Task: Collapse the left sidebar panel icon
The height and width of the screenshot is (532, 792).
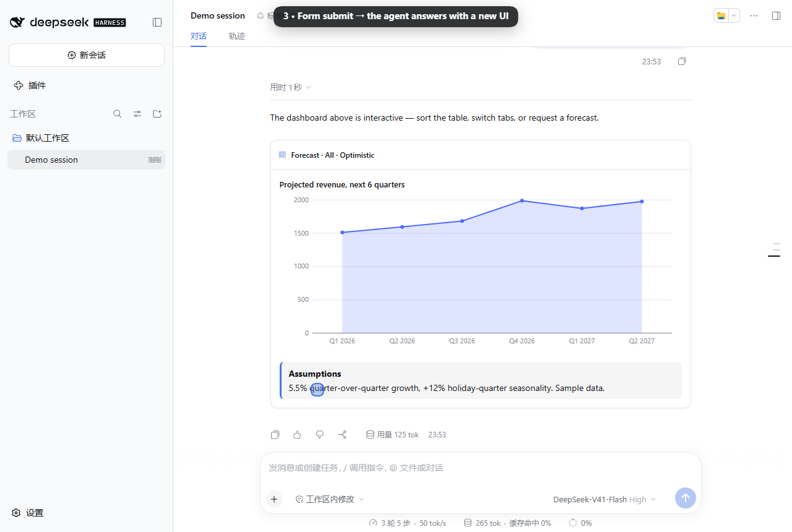Action: (157, 22)
